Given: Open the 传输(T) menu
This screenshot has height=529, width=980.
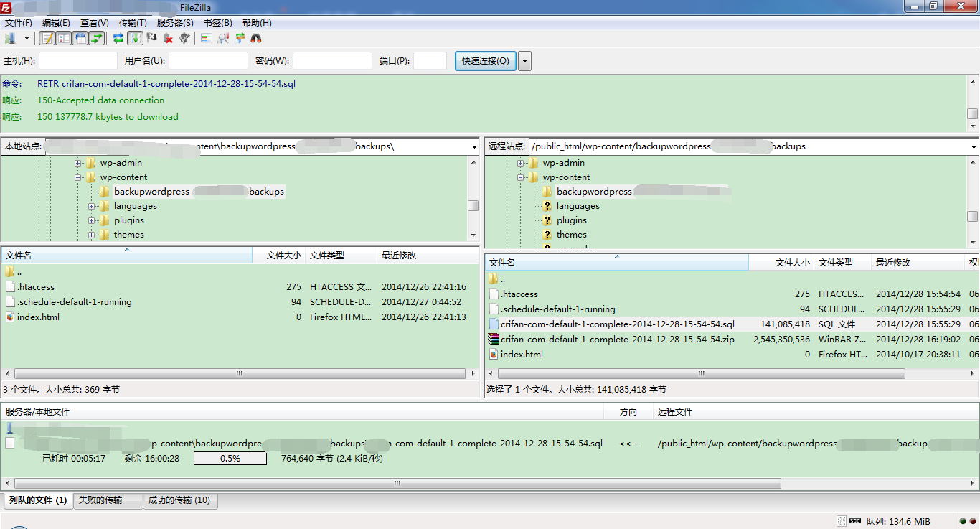Looking at the screenshot, I should pos(133,23).
